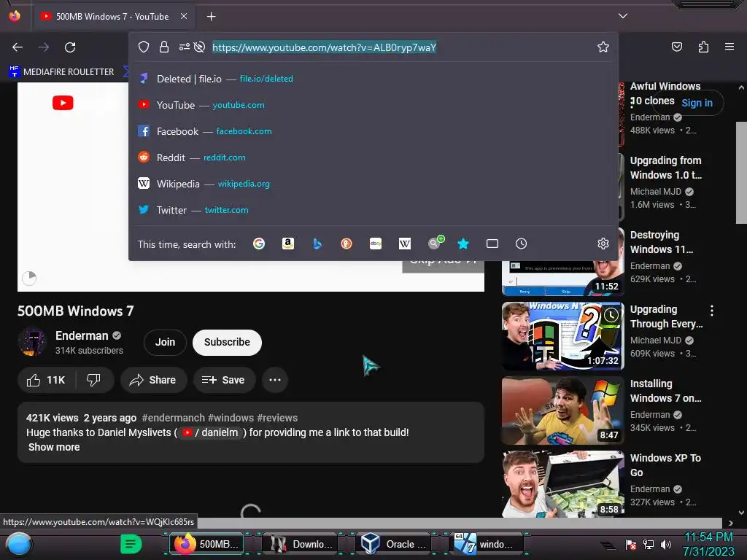Select YouTube youtube.com suggestion
Image resolution: width=747 pixels, height=560 pixels.
click(x=373, y=105)
